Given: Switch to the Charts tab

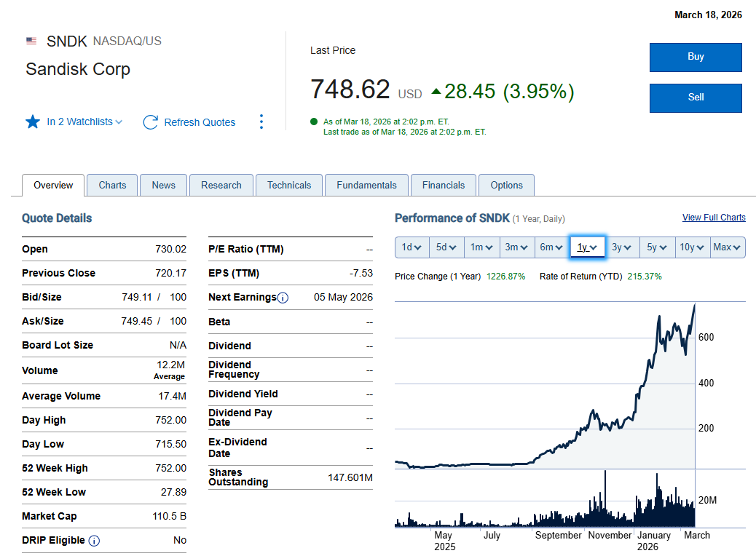Looking at the screenshot, I should 112,186.
